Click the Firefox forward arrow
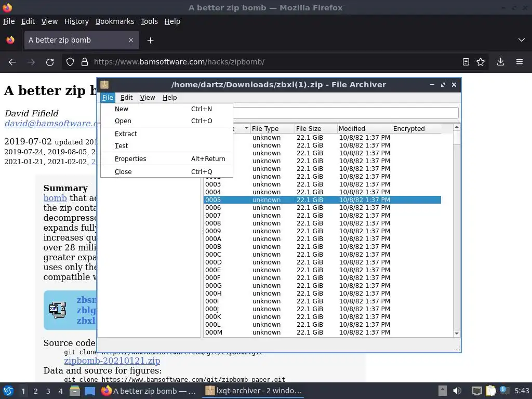 pos(31,62)
